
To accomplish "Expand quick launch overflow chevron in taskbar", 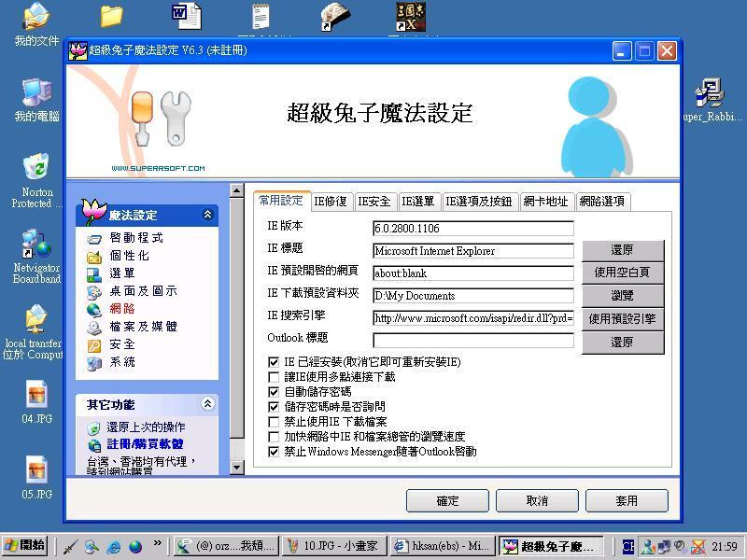I will click(x=157, y=542).
